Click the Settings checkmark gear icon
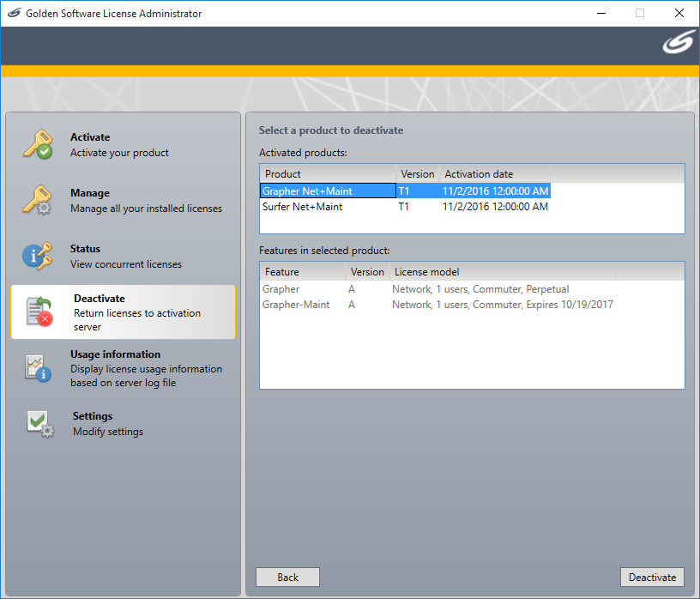Image resolution: width=700 pixels, height=599 pixels. 39,424
